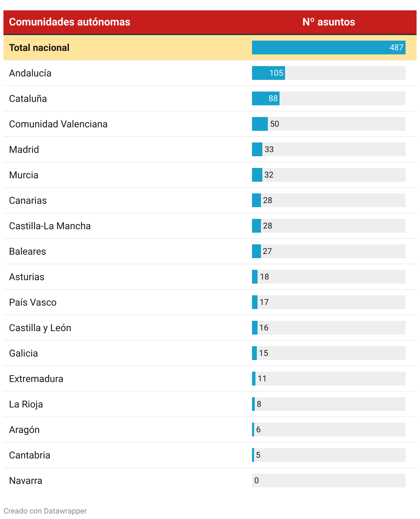Click the Canarias row label
The image size is (420, 519).
28,200
